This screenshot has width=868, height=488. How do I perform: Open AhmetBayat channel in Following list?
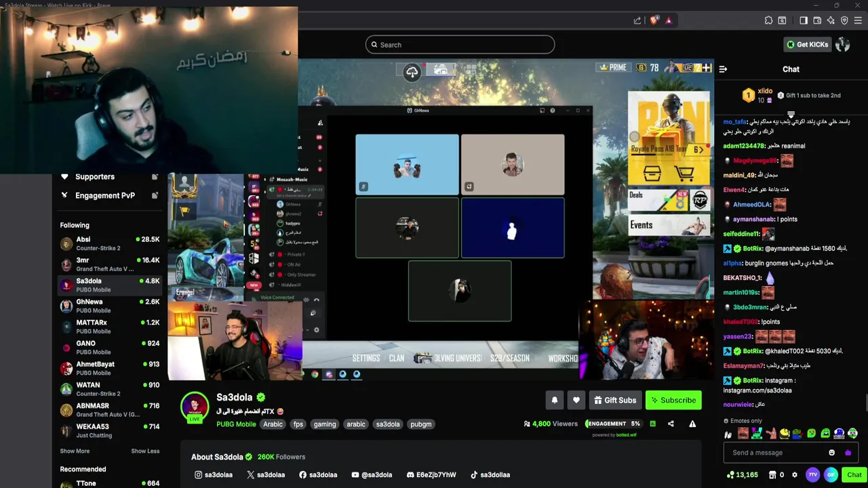[109, 368]
